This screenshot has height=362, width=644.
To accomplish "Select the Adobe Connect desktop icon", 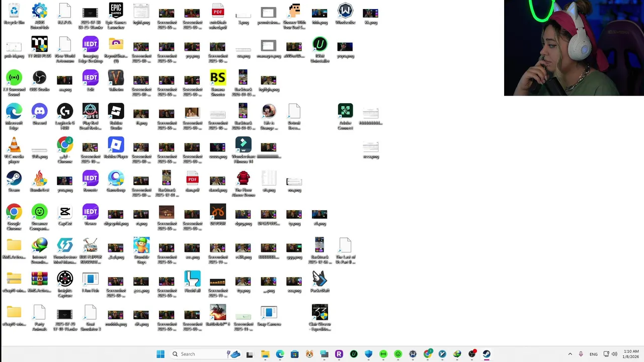I will [345, 117].
